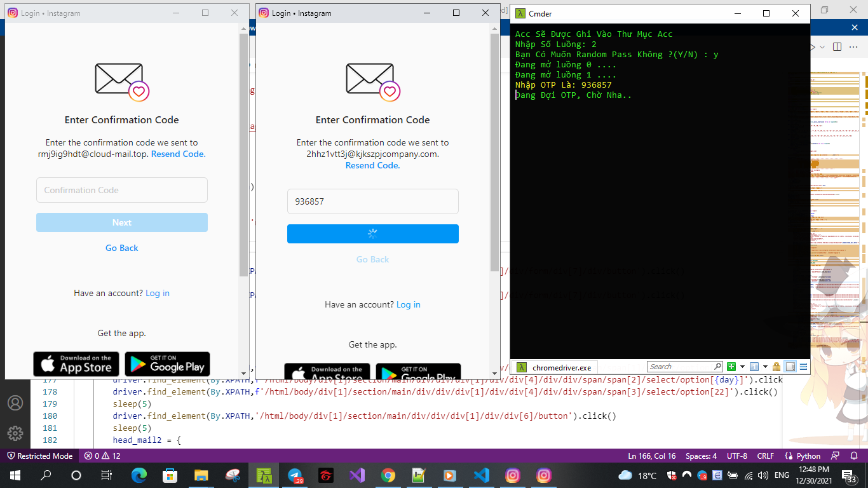Click the feedback icon in VS Code status bar

(x=836, y=456)
